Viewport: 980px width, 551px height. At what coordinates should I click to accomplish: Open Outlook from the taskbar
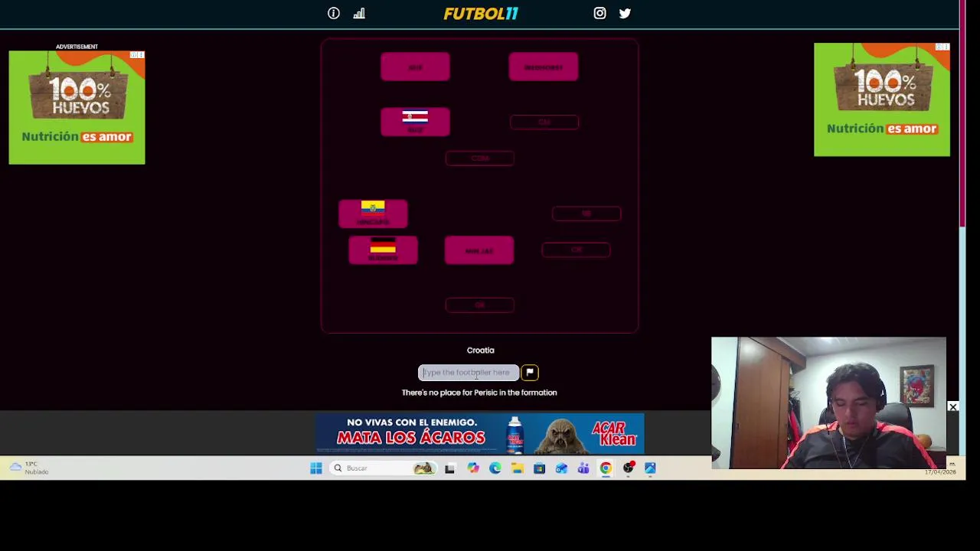tap(561, 468)
